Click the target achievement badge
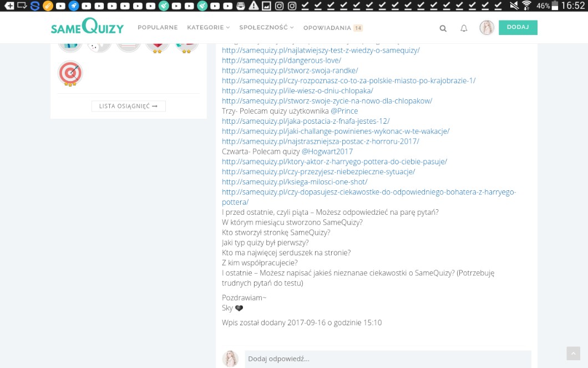 [70, 73]
